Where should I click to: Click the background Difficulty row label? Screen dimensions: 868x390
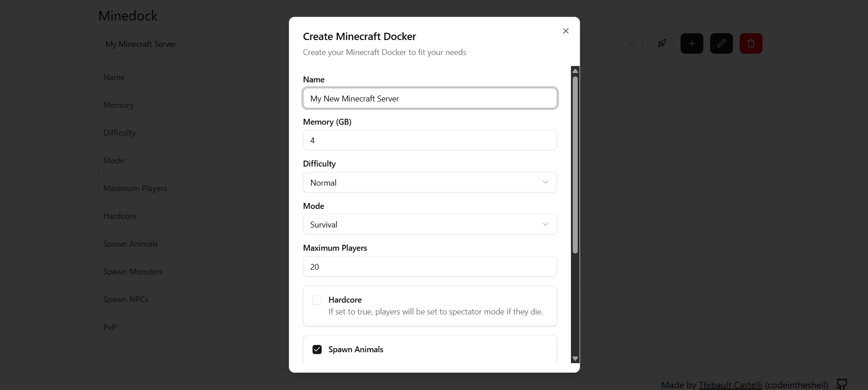point(120,133)
